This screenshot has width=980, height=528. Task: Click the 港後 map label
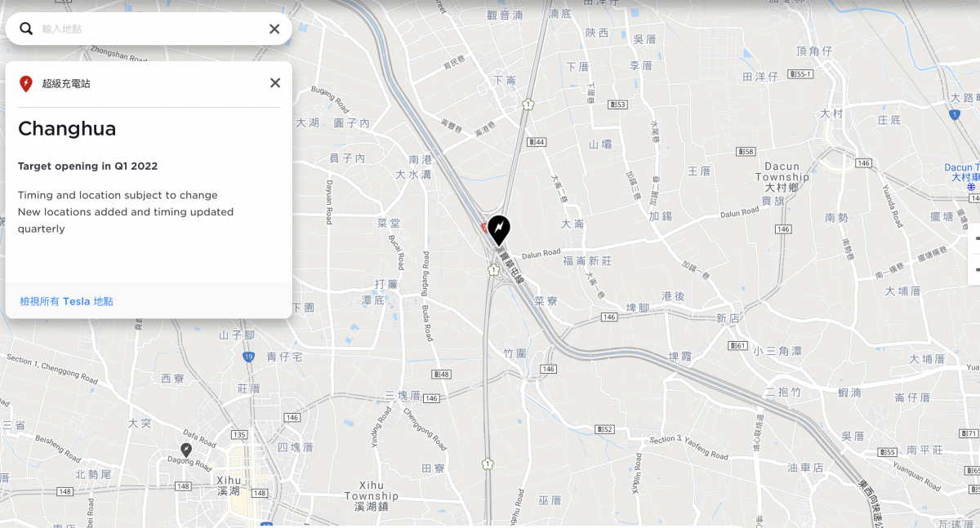673,295
